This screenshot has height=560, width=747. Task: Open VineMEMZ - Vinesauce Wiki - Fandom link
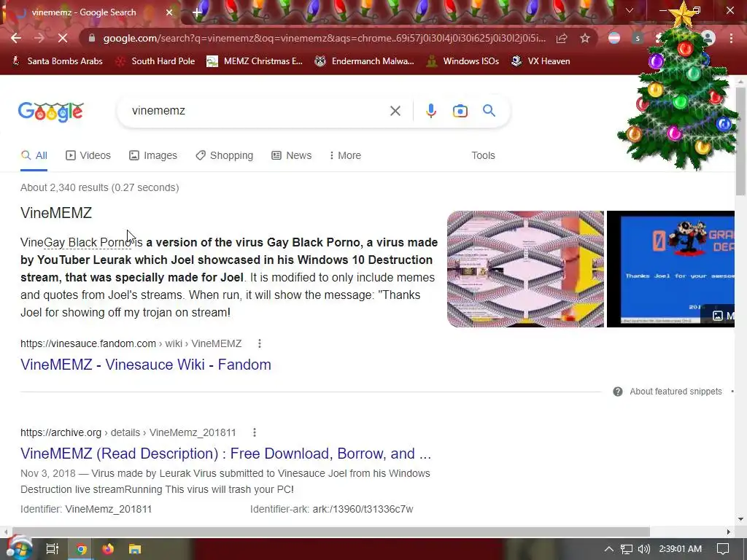click(x=146, y=365)
